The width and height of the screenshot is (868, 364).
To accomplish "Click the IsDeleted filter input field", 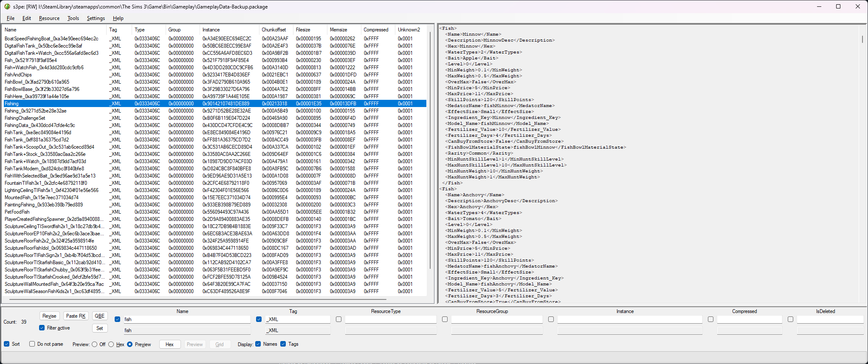I will coord(830,319).
